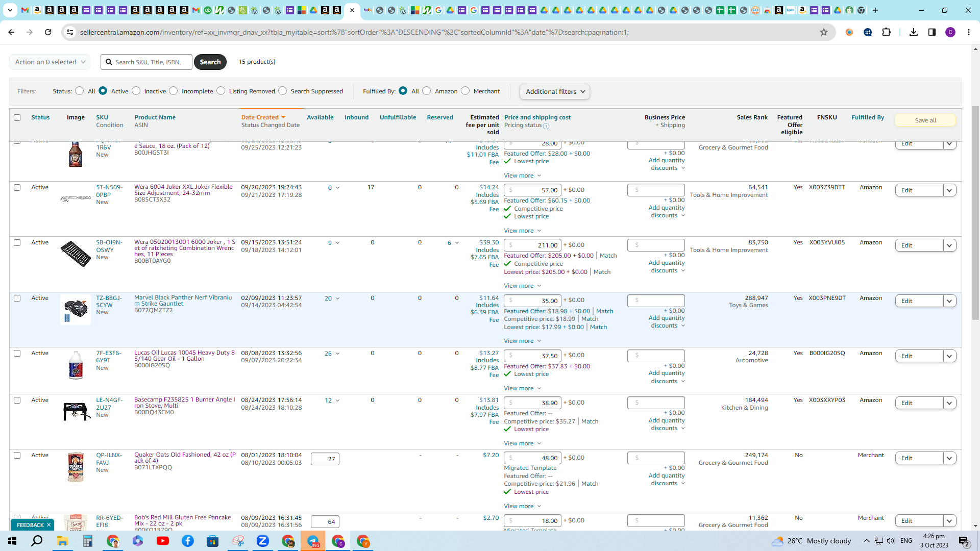Click the Pricing status info icon
The image size is (980, 551).
546,126
